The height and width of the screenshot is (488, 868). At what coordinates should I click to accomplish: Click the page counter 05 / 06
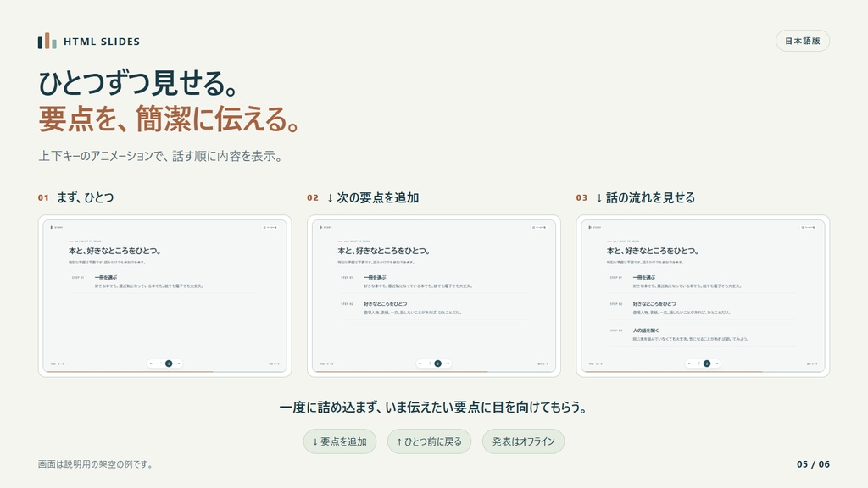[813, 464]
